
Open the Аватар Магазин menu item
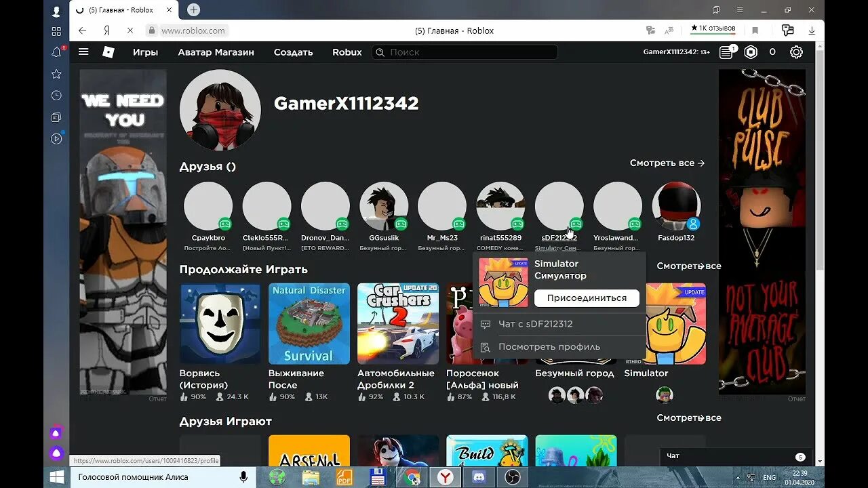tap(216, 52)
